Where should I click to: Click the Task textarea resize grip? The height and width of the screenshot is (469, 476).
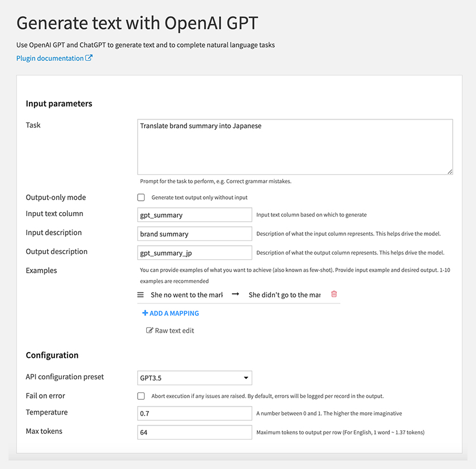(x=450, y=172)
